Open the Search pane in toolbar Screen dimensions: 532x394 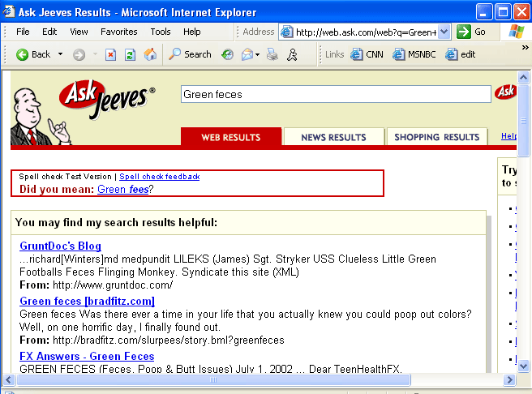click(190, 54)
